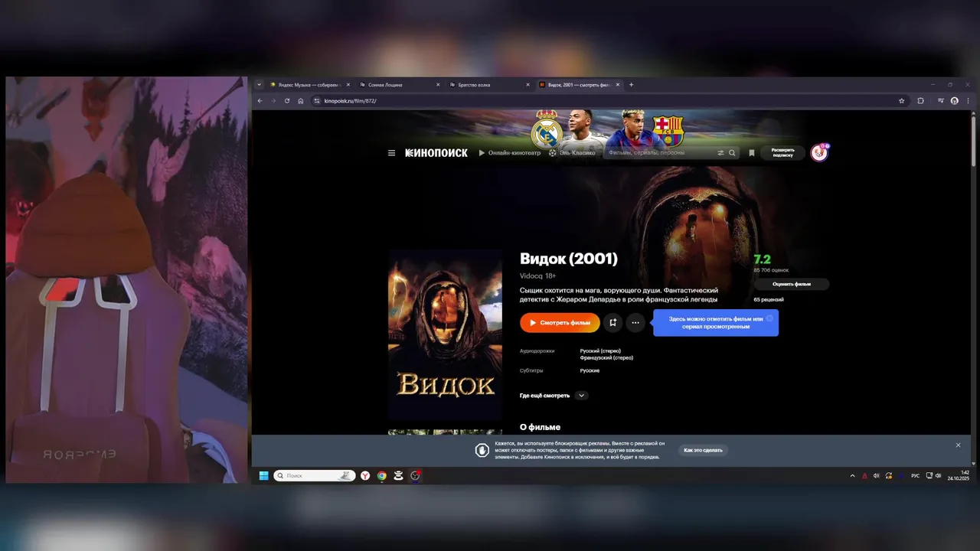Close the Яндекс Музыка tab
Image resolution: width=980 pixels, height=551 pixels.
pos(348,85)
